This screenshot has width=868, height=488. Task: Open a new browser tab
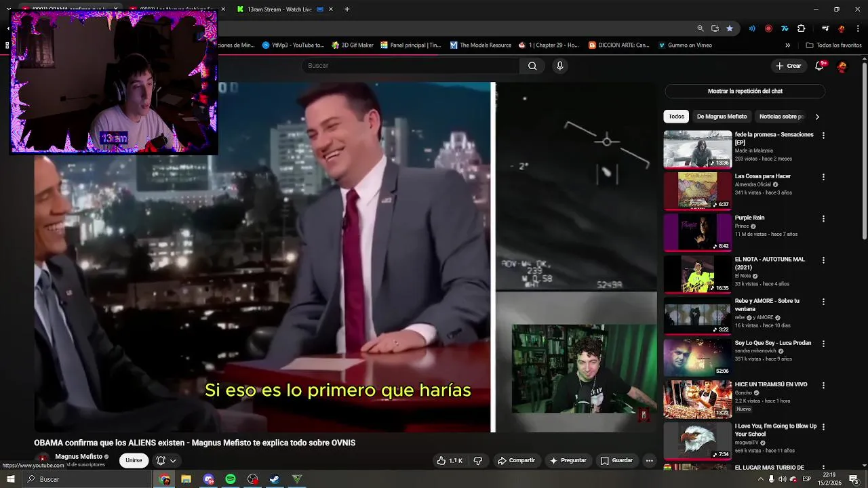[x=347, y=9]
